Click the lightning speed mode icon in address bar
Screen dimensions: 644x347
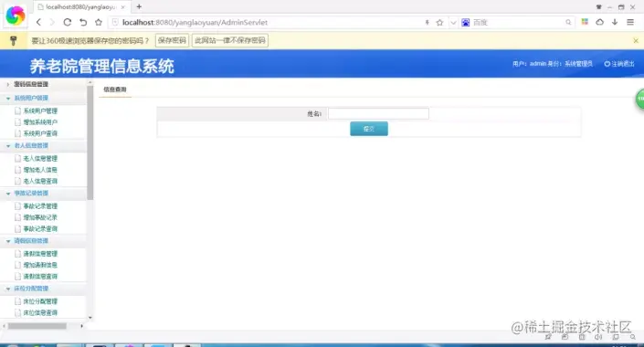(428, 23)
